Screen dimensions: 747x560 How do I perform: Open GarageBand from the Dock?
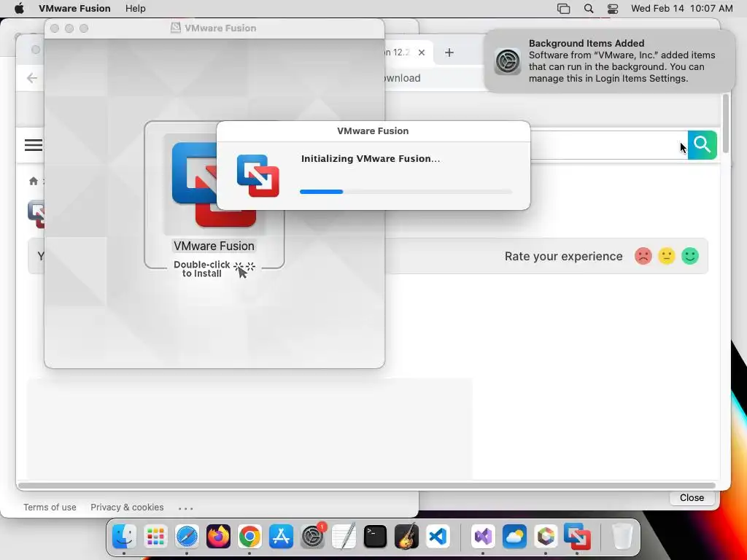(x=407, y=537)
